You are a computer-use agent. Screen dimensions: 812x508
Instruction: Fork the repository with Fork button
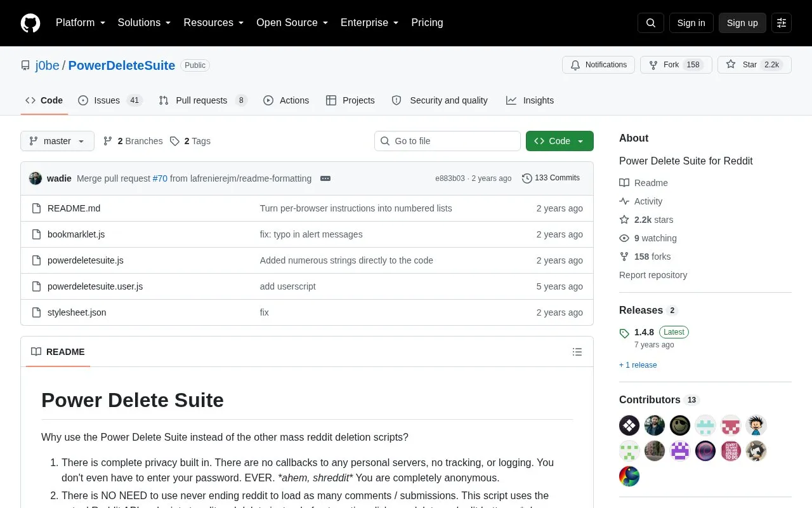pyautogui.click(x=676, y=65)
